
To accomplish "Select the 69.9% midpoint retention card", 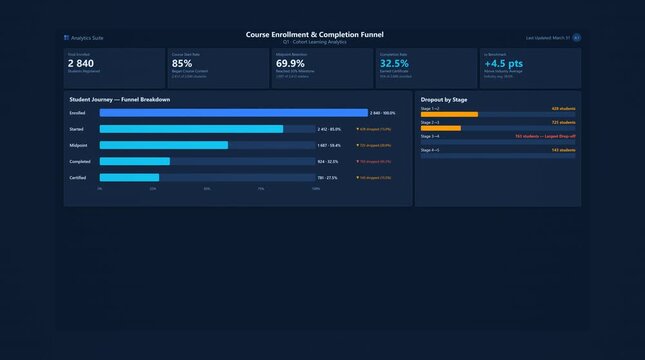I will (x=322, y=68).
